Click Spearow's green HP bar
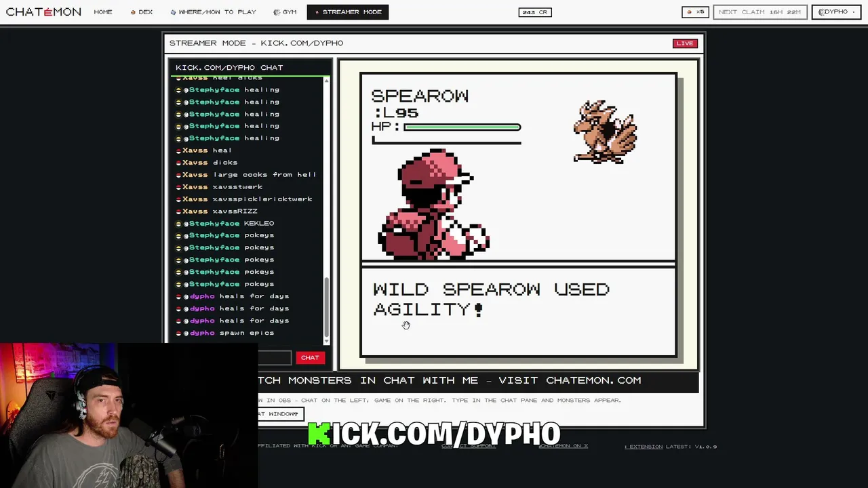 (462, 127)
